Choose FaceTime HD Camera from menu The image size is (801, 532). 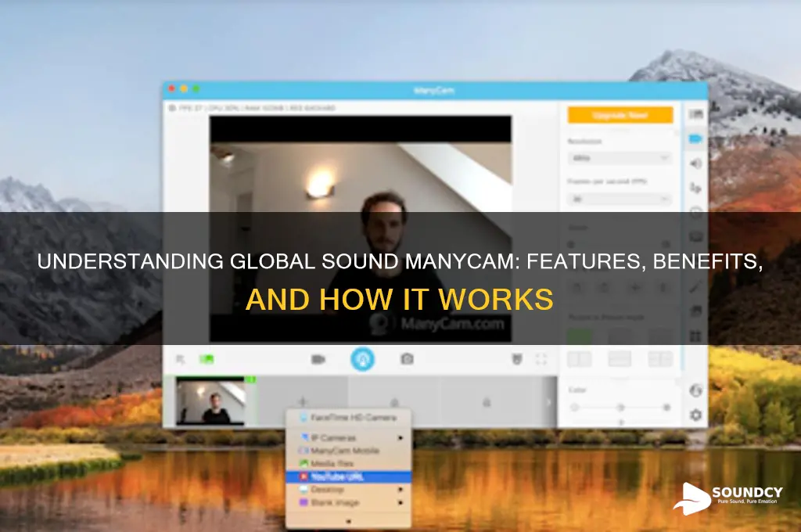click(348, 418)
